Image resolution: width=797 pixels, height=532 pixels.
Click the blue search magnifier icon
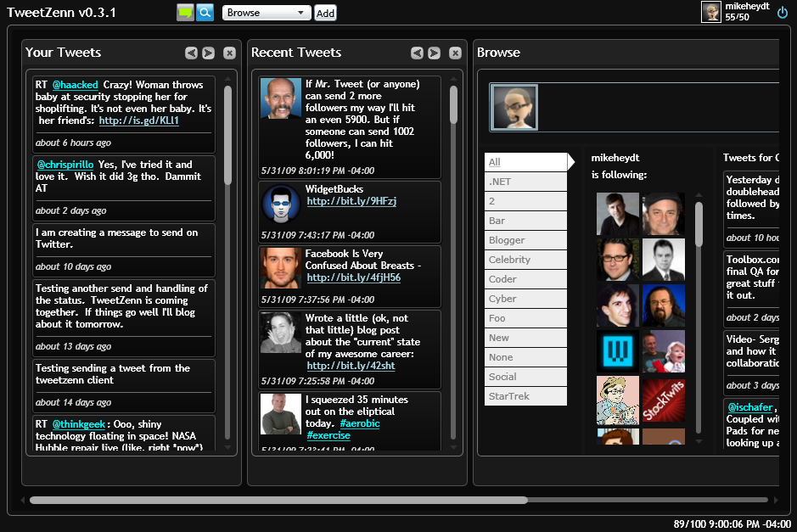[205, 12]
